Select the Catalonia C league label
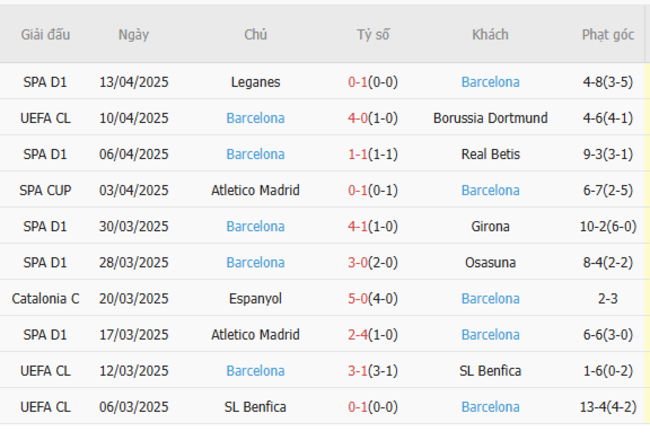Screen dimensions: 650x440 (x=45, y=298)
